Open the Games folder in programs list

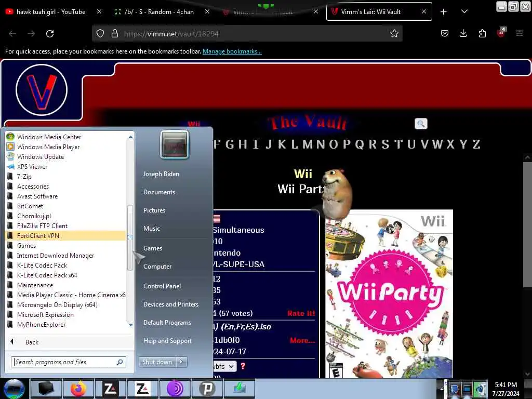point(26,245)
